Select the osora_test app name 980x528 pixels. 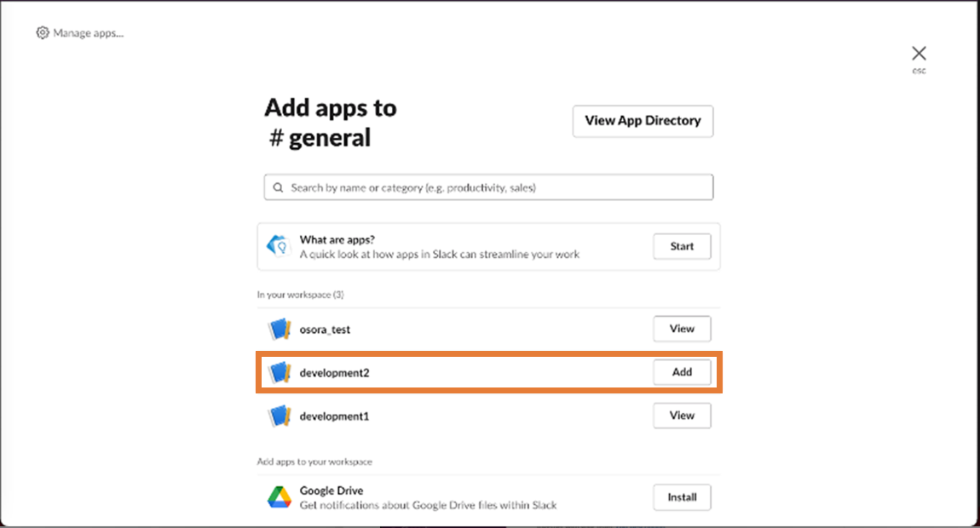point(325,330)
